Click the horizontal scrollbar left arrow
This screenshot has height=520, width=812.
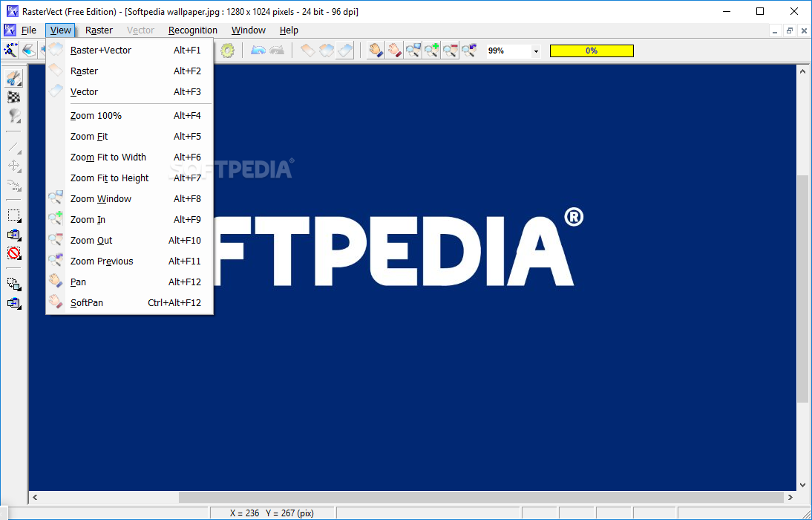tap(35, 497)
